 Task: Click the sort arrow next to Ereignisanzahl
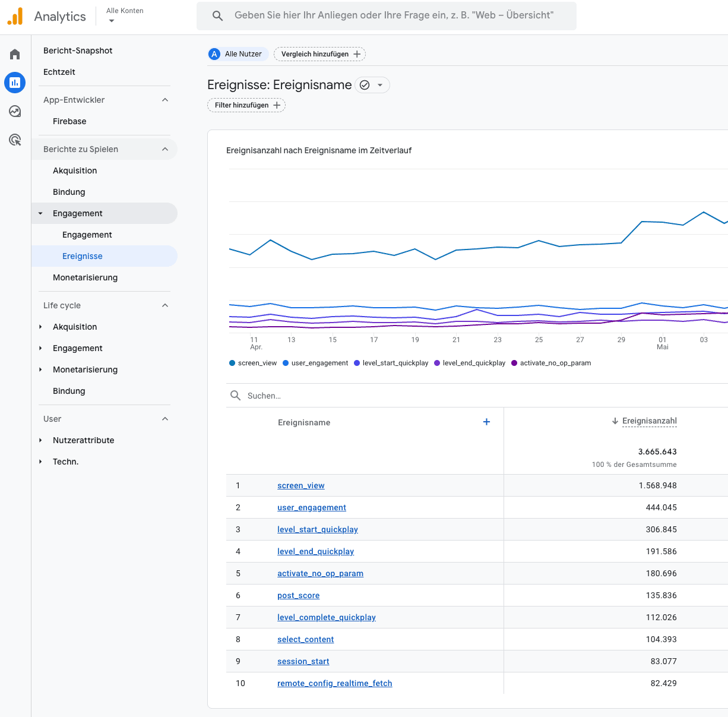615,421
